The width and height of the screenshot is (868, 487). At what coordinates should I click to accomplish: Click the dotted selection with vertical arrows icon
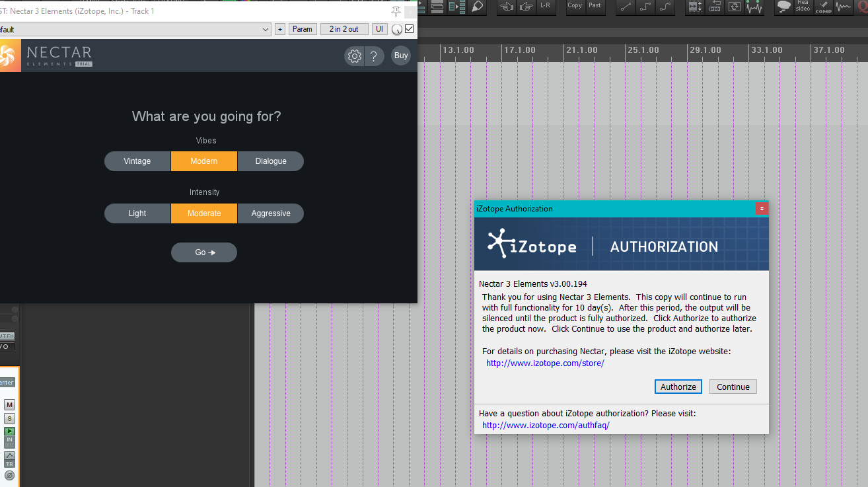coord(696,7)
